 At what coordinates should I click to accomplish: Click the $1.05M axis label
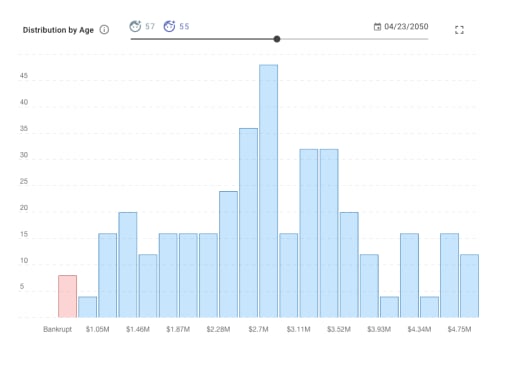point(97,329)
